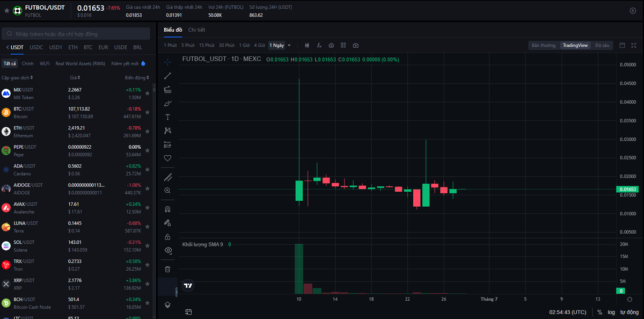Select the EUR market tab
Viewport: 644px width, 319px height.
tap(103, 47)
